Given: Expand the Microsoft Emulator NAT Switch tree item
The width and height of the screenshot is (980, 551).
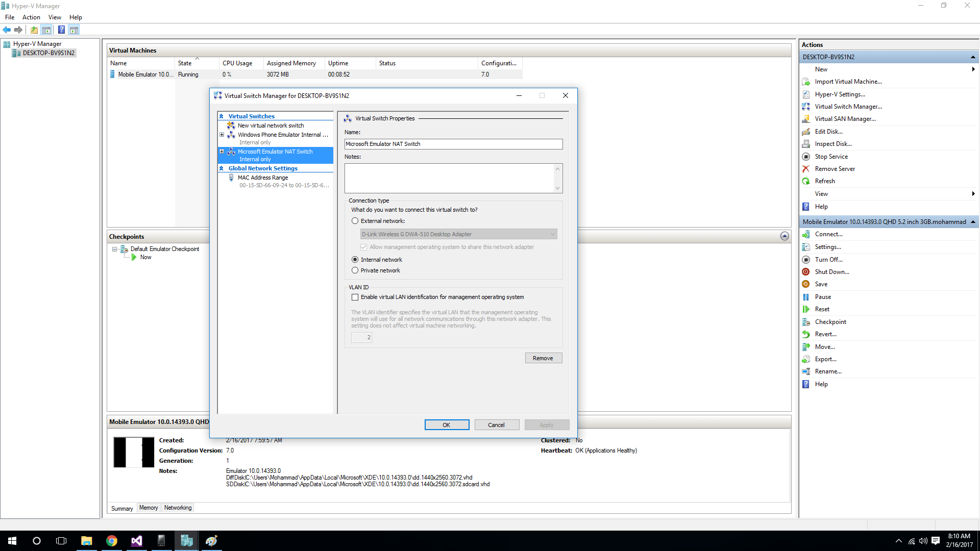Looking at the screenshot, I should 223,151.
